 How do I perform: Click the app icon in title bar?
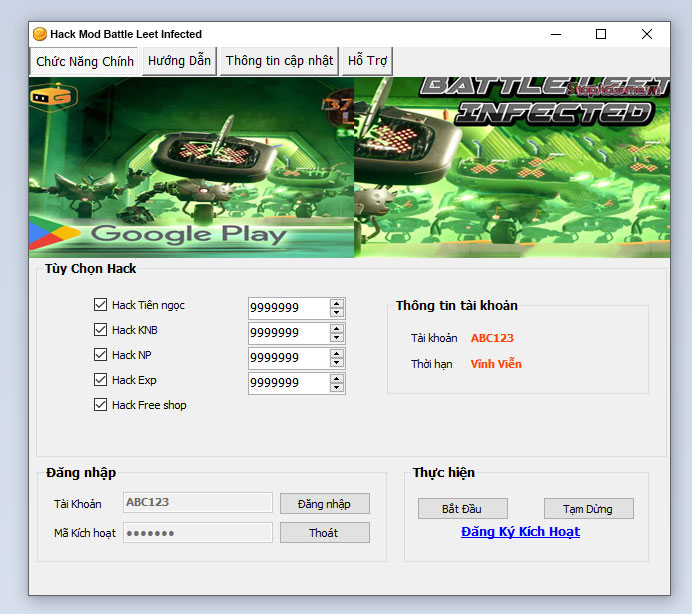40,34
